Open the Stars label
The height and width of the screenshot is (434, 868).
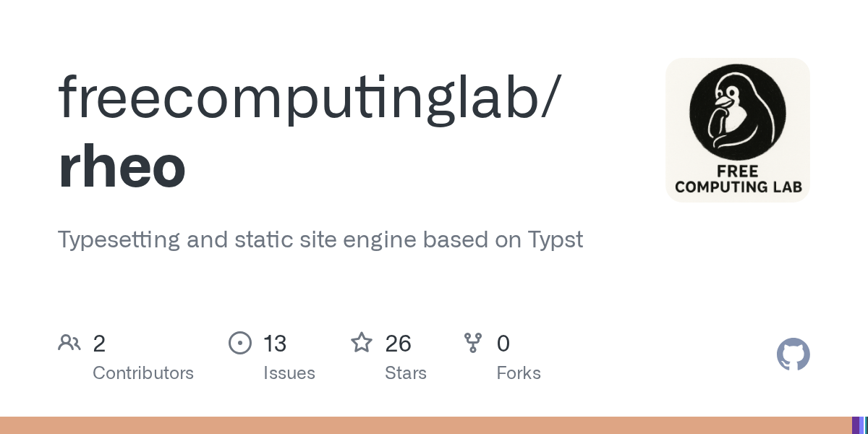406,373
